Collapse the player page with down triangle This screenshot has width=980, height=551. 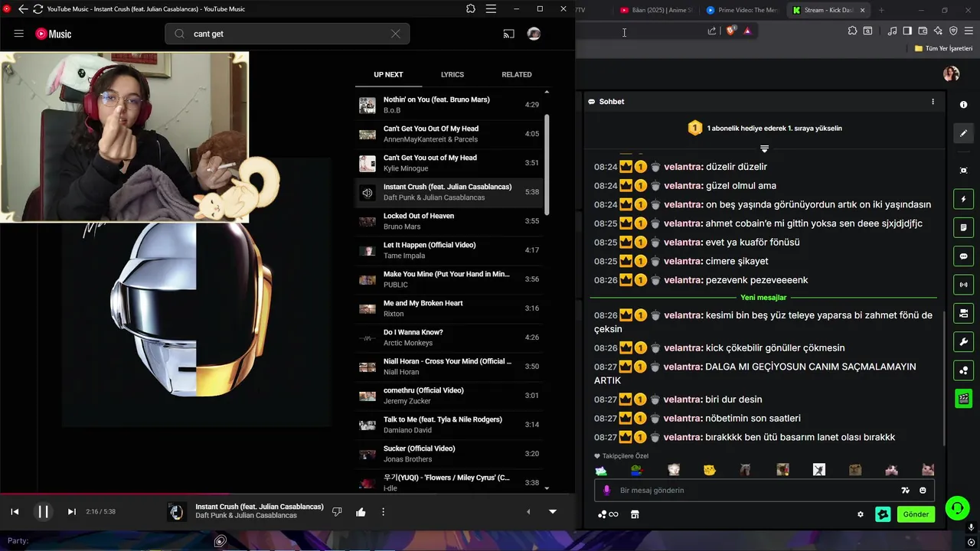coord(553,511)
